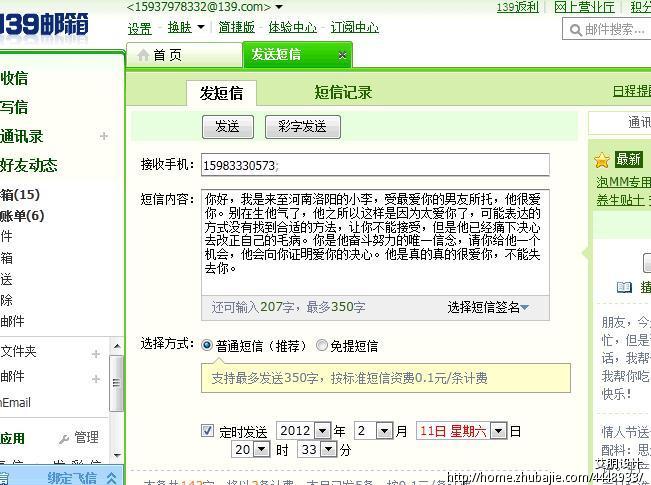
Task: Click the 邮件搜索 search box
Action: 607,29
